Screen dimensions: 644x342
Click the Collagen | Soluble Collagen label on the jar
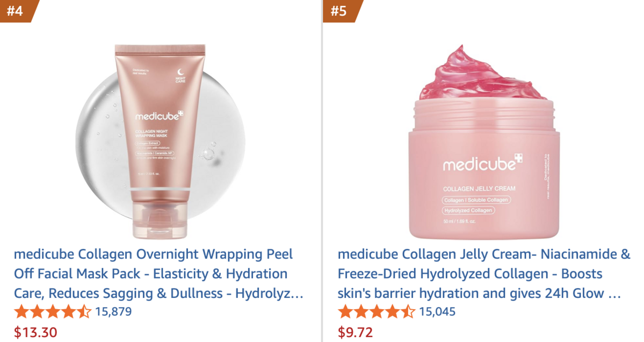[x=476, y=200]
